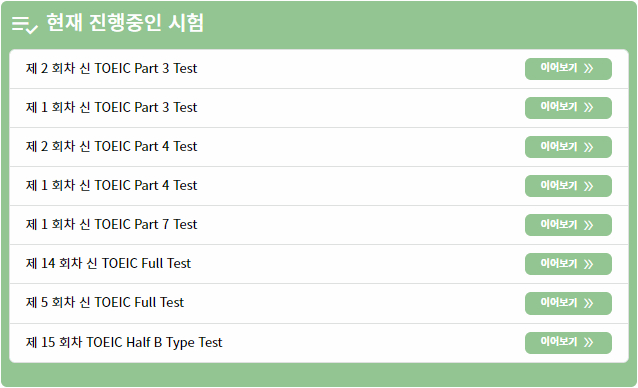Click 이어보기 for 제 1 회차 Part 4 Test
638x388 pixels.
pyautogui.click(x=568, y=186)
